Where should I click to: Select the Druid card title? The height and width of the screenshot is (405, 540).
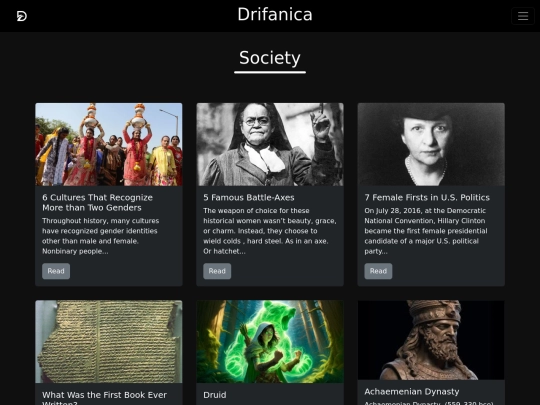[215, 395]
